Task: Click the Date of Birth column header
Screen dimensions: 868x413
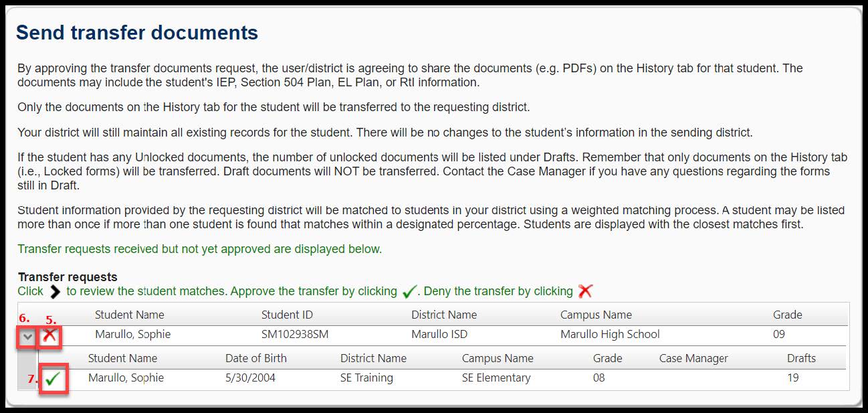Action: (256, 358)
